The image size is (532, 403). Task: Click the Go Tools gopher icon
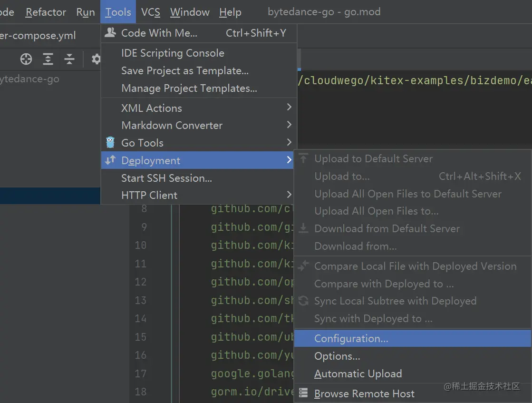110,142
